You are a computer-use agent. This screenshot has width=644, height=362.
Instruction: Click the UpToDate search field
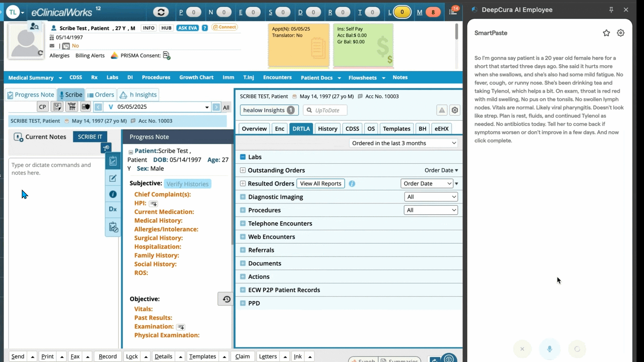(x=325, y=110)
